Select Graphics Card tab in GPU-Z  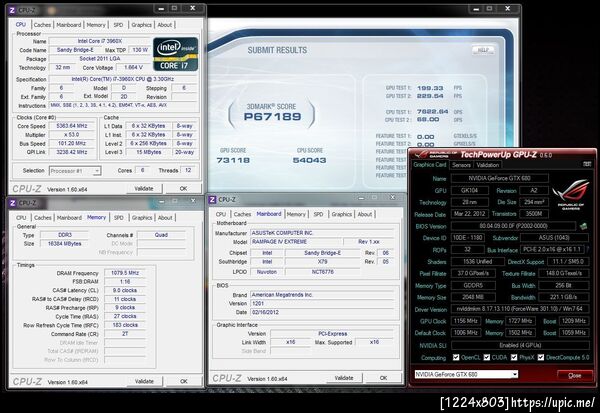click(x=430, y=165)
